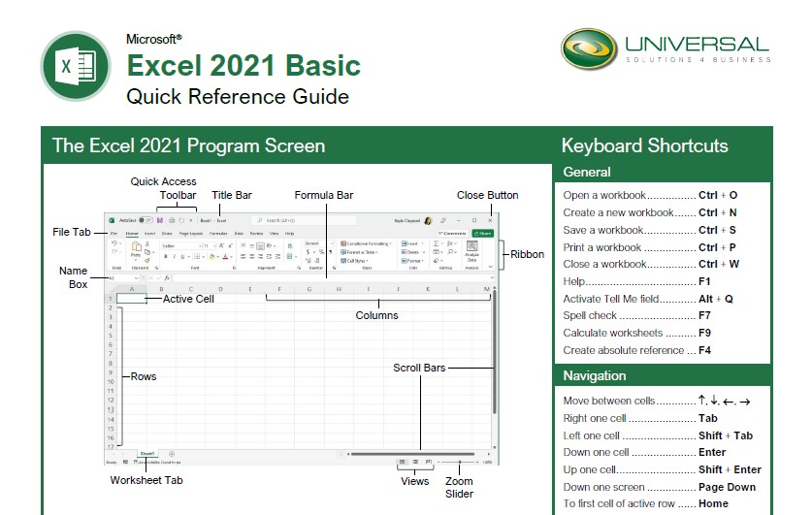The height and width of the screenshot is (515, 812).
Task: Select the Format Painter brush icon
Action: point(147,260)
